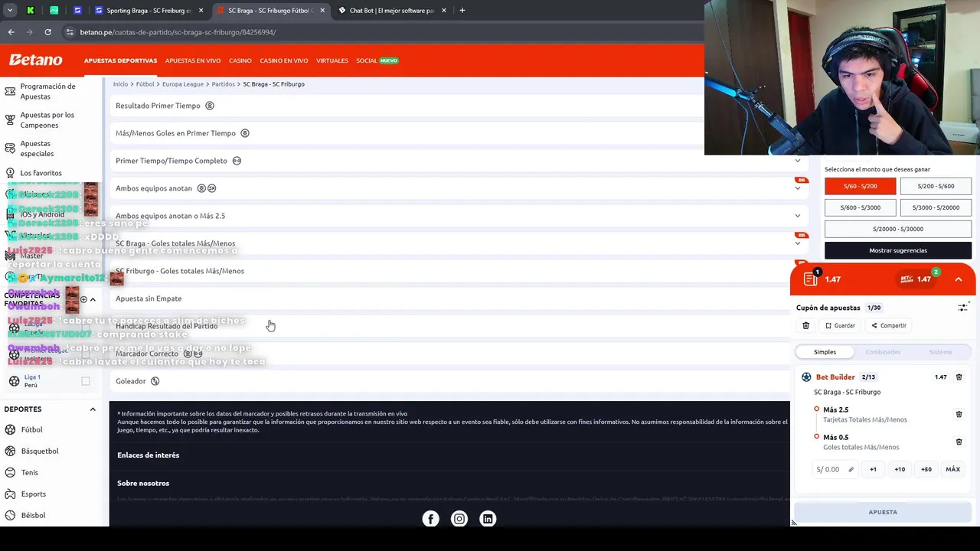Tick the Liga 1 Perú checkbox
Screen dimensions: 980x551
(x=86, y=380)
